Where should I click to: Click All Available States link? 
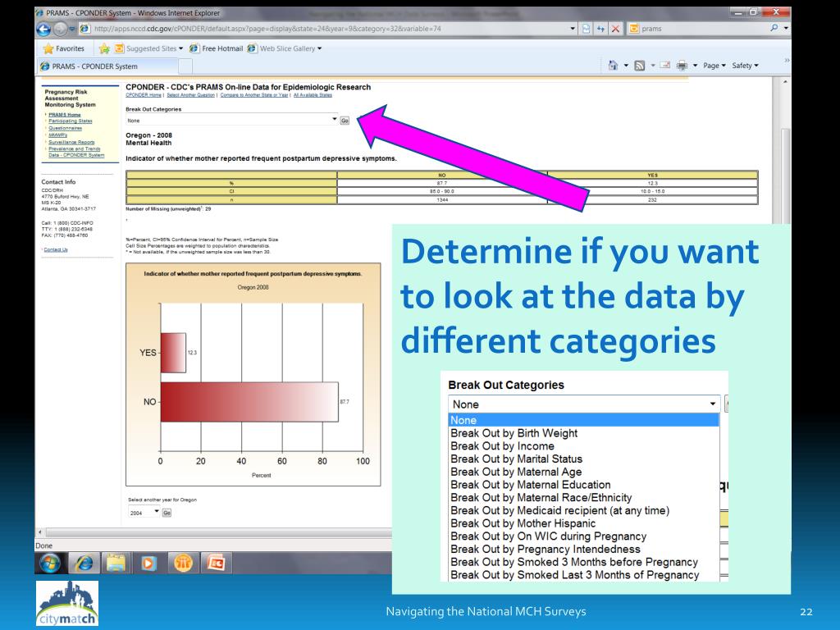313,95
